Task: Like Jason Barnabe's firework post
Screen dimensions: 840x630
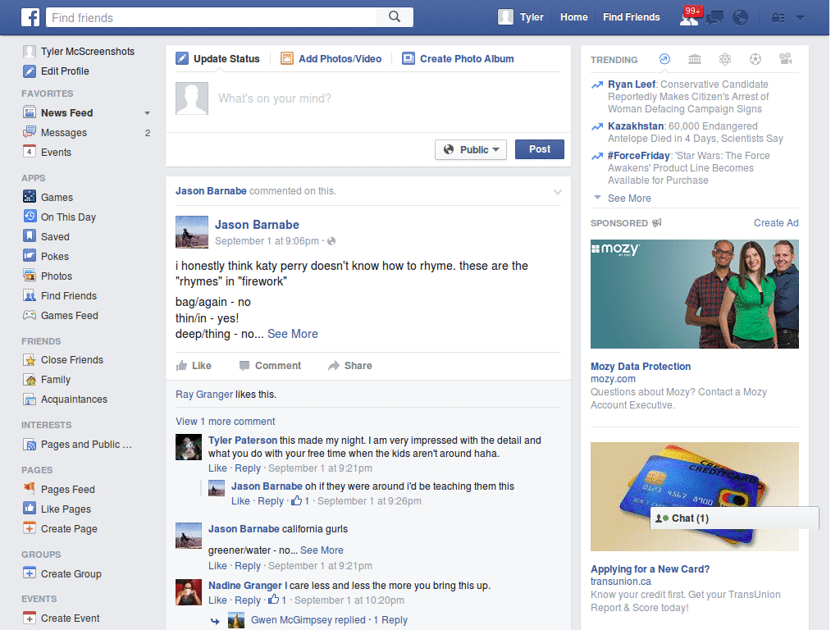Action: pyautogui.click(x=201, y=366)
